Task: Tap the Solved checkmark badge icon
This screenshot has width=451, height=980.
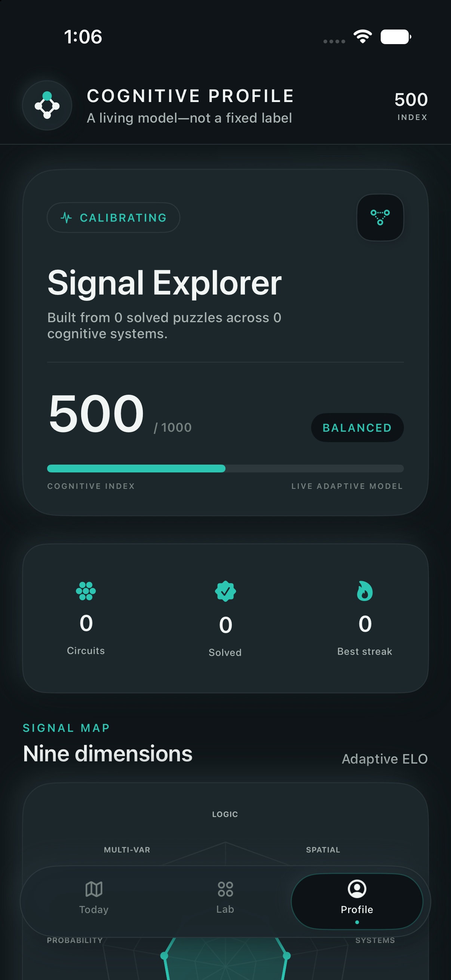Action: pos(225,591)
